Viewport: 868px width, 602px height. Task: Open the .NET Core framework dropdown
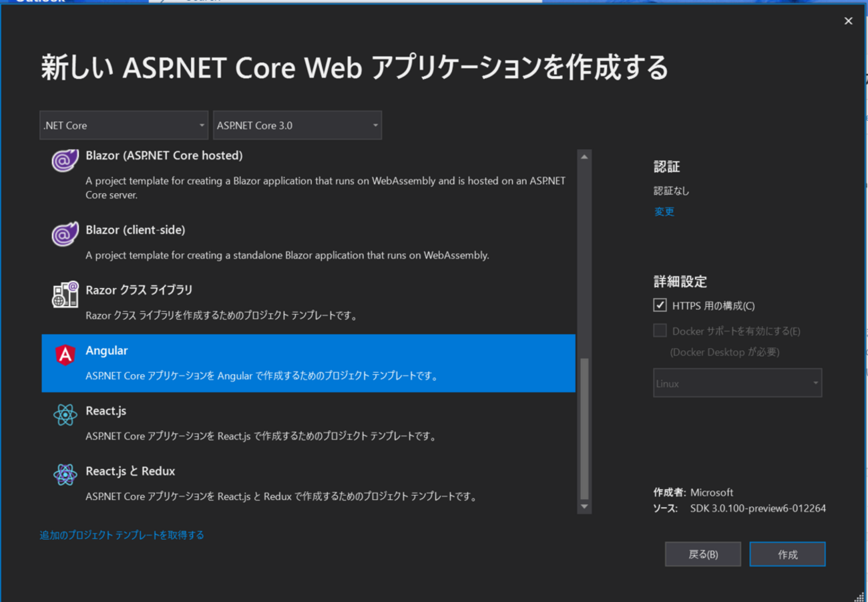(124, 126)
